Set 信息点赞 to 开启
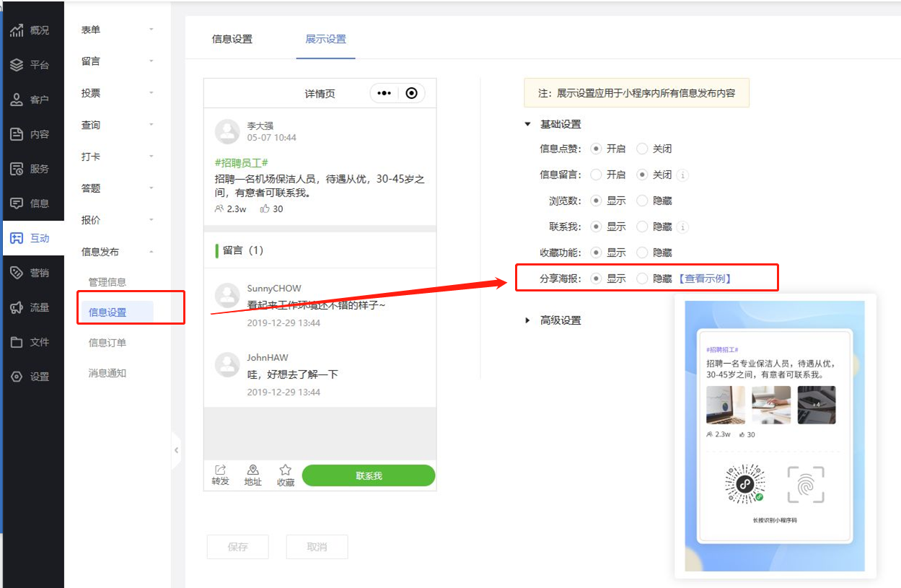The image size is (901, 588). pyautogui.click(x=596, y=149)
